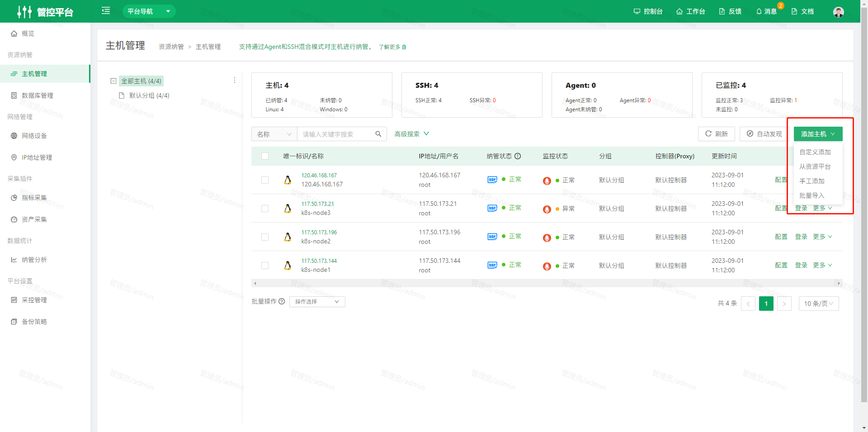
Task: Click the horizontal table scrollbar
Action: coord(547,283)
